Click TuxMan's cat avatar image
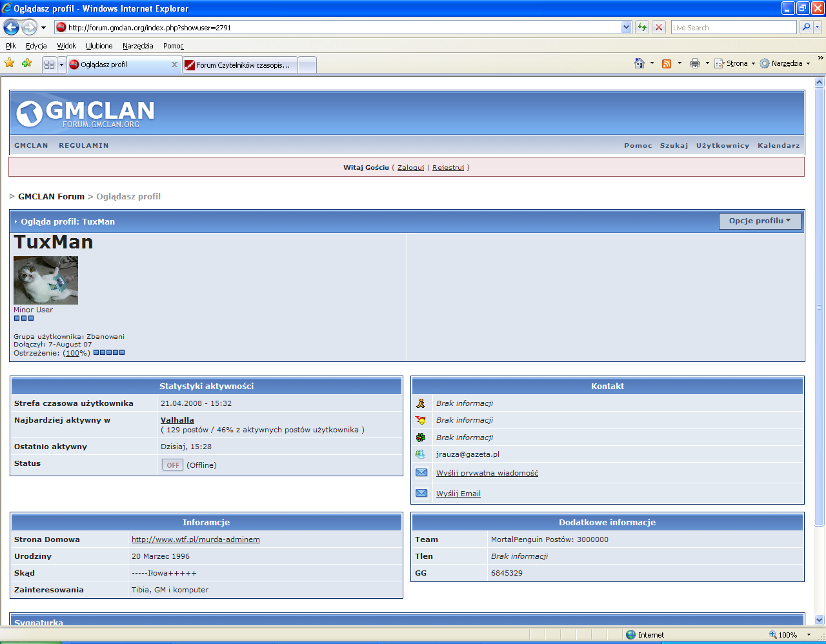 click(46, 280)
